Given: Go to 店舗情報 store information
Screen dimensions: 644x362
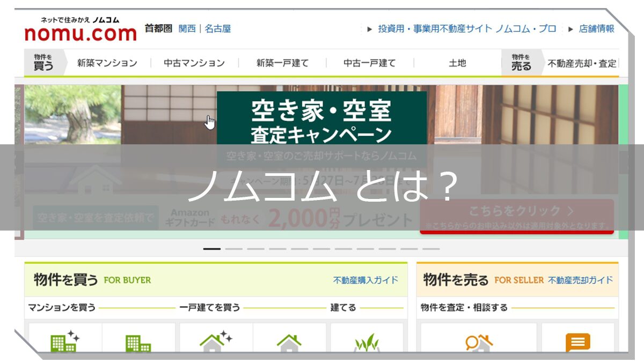Looking at the screenshot, I should [x=597, y=28].
